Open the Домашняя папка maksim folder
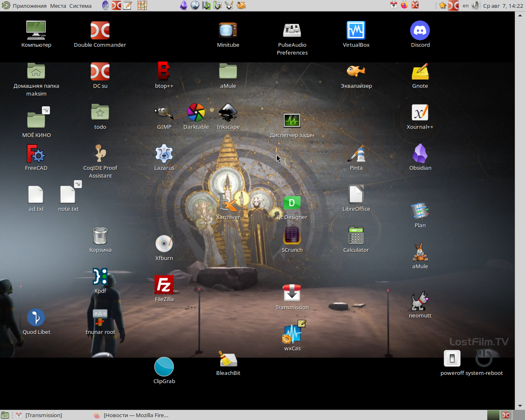This screenshot has height=420, width=525. point(36,72)
